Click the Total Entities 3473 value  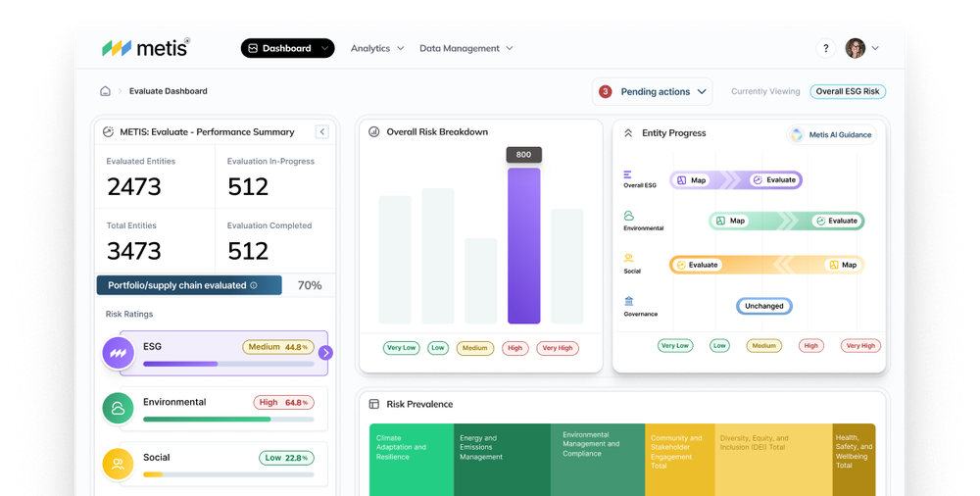pos(133,252)
